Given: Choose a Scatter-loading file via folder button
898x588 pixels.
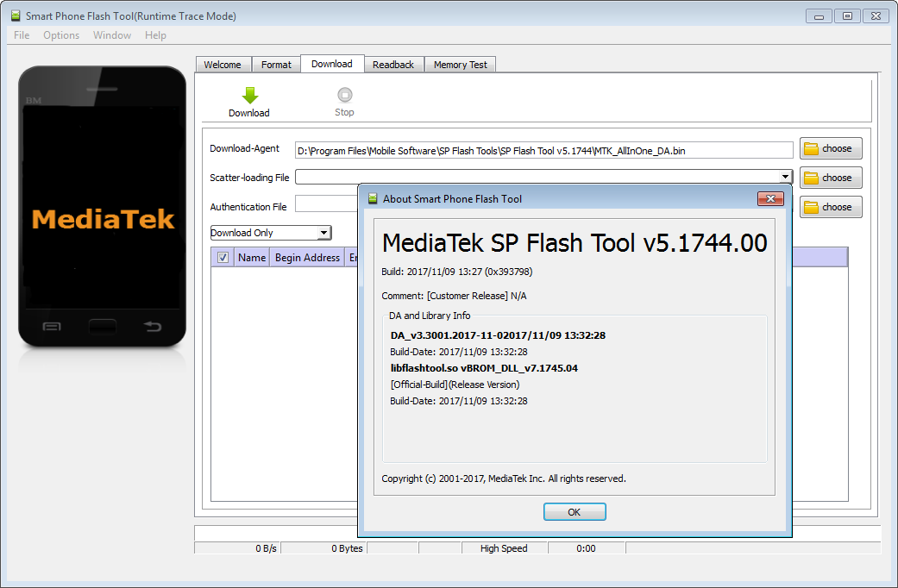Looking at the screenshot, I should (831, 178).
